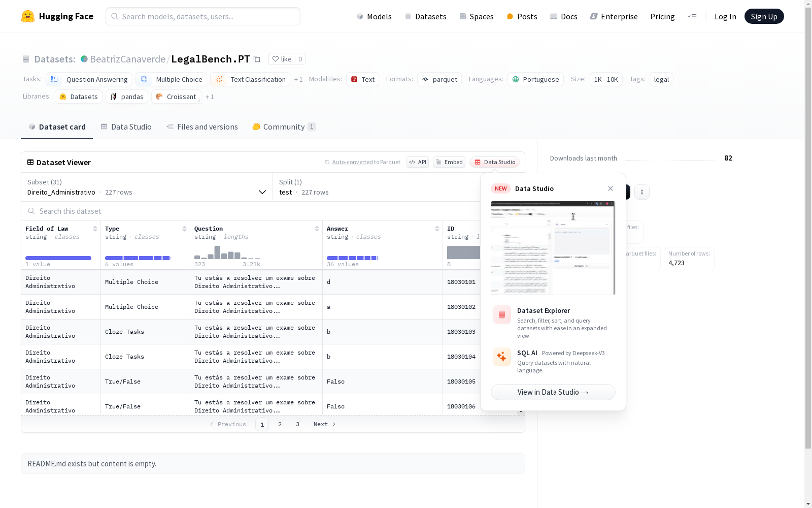812x508 pixels.
Task: Expand the +1 more libraries indicator
Action: tap(210, 97)
